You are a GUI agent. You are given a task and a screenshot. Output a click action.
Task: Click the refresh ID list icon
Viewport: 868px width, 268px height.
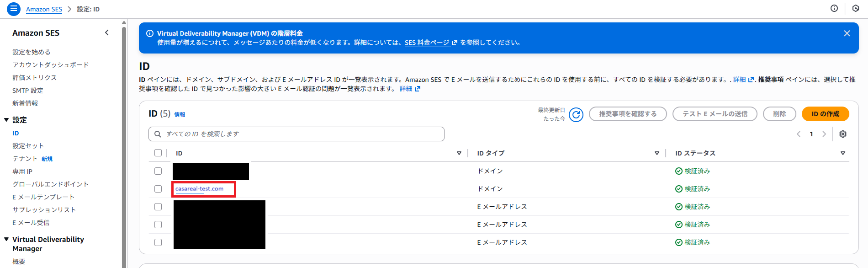[576, 114]
